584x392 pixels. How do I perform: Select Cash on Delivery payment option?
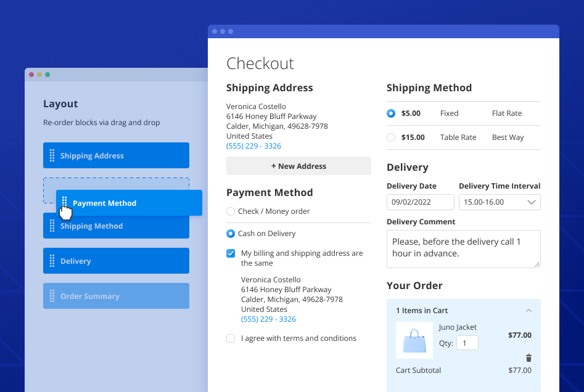click(231, 234)
